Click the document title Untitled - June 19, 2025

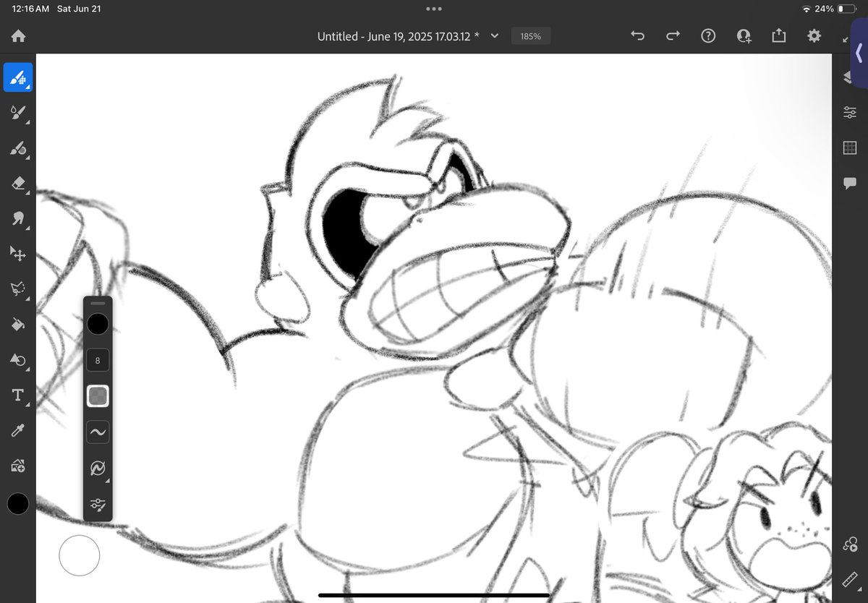(x=399, y=36)
